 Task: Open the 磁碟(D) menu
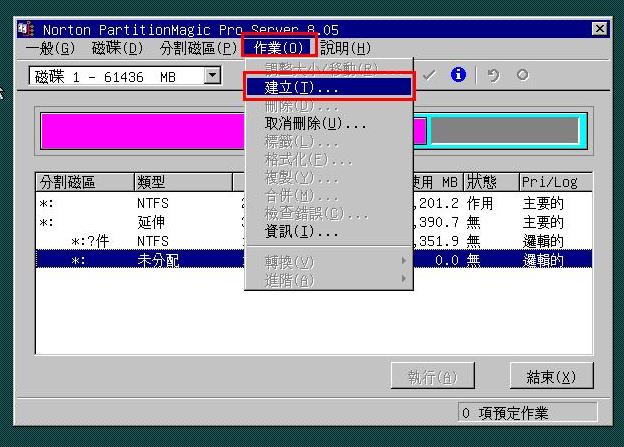117,48
